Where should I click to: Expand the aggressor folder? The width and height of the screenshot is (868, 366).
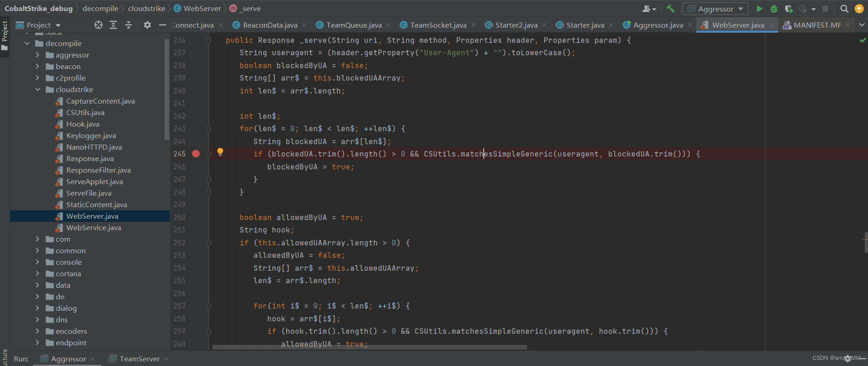tap(37, 55)
